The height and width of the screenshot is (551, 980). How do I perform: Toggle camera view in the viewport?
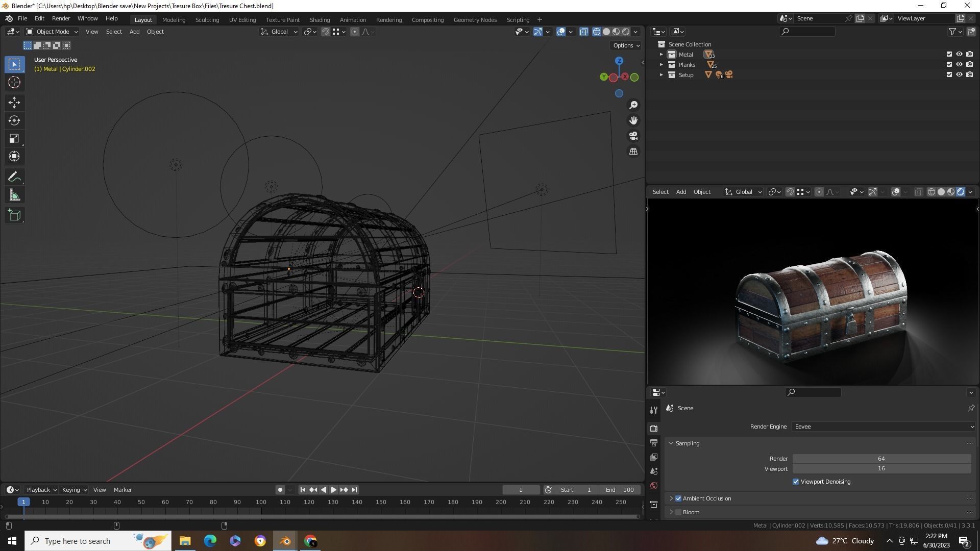point(633,136)
